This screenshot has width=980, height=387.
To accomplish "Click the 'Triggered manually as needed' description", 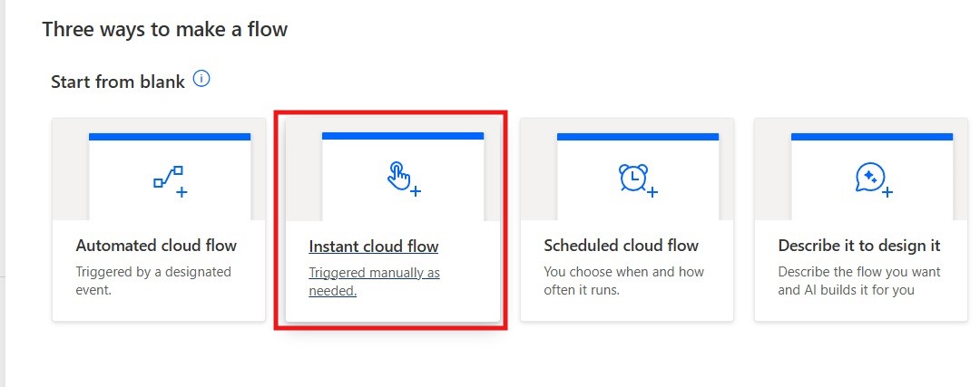I will tap(374, 281).
